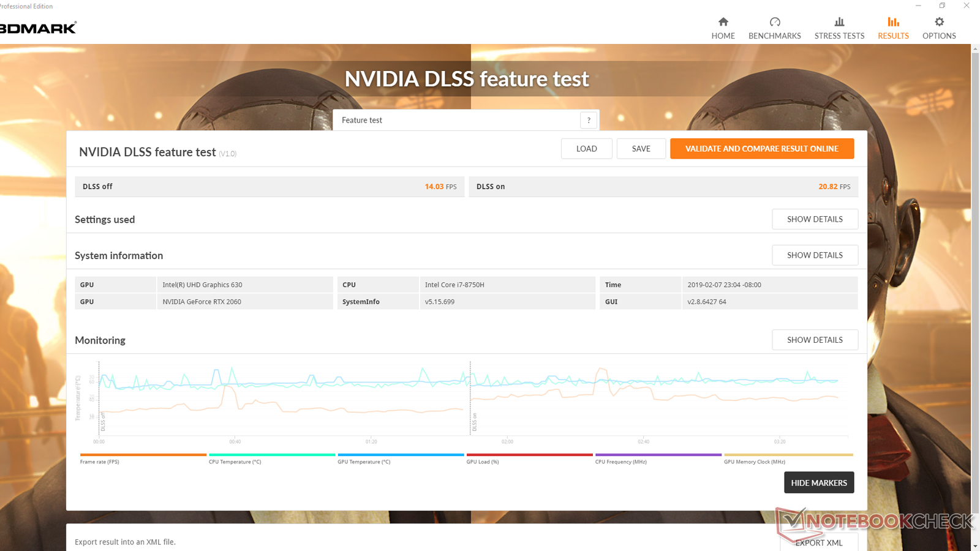Click the EXPORT XML button
Viewport: 980px width, 551px height.
point(819,542)
